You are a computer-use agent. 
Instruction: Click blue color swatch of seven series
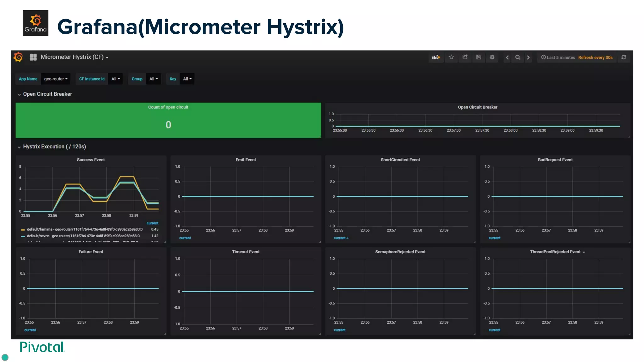pos(23,236)
